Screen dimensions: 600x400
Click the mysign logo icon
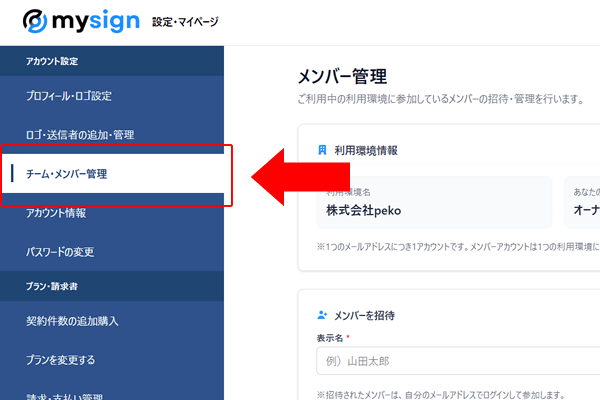point(35,21)
